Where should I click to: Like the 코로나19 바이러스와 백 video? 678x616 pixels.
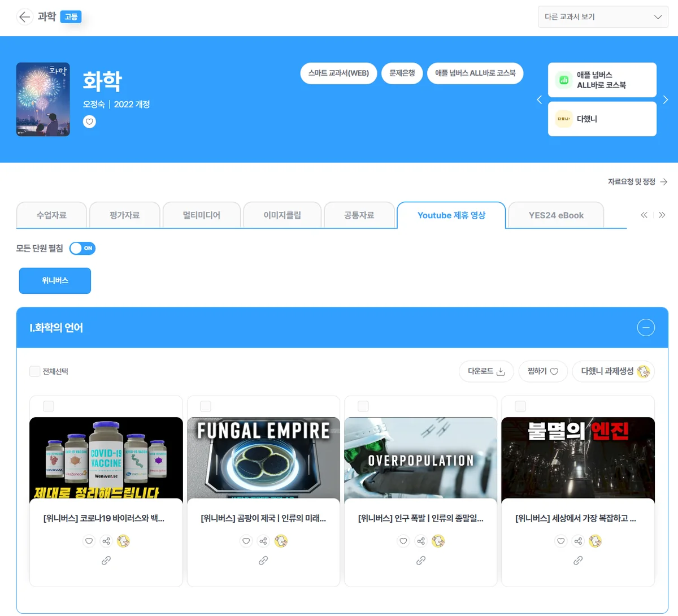(x=89, y=541)
